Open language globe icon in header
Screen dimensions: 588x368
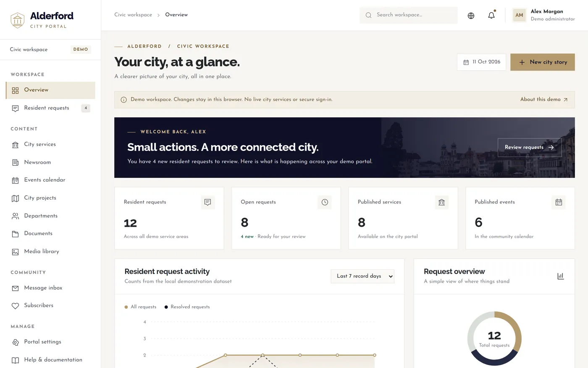(x=471, y=16)
